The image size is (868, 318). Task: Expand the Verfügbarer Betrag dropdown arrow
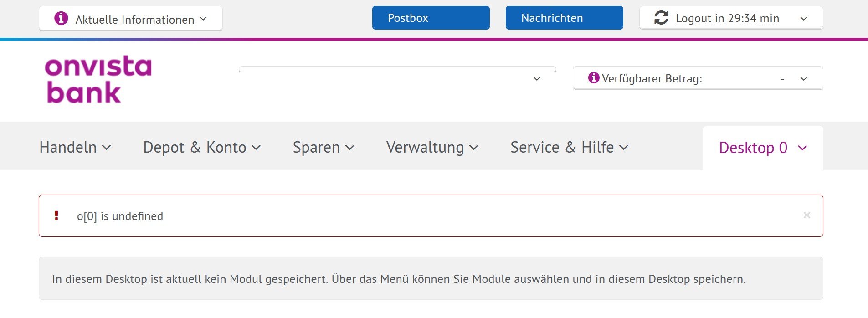pos(804,79)
